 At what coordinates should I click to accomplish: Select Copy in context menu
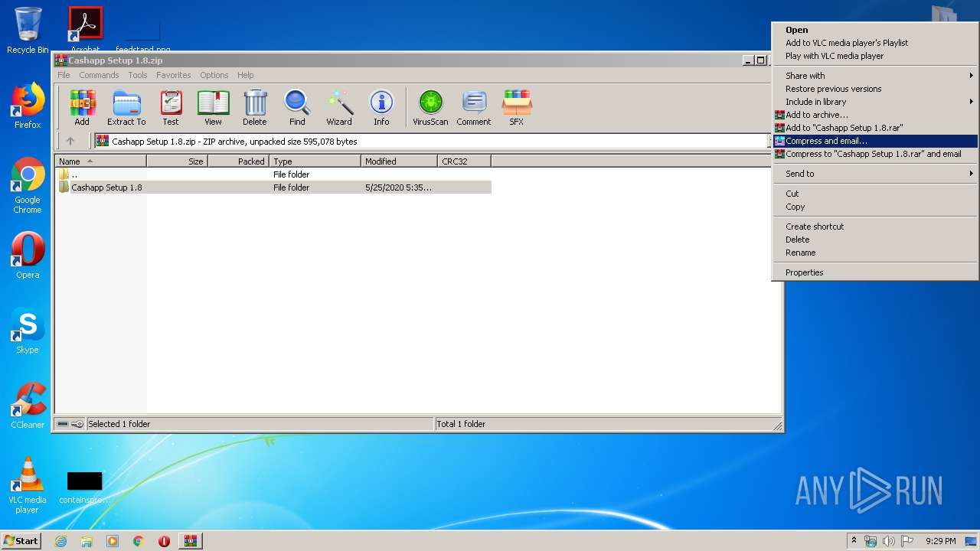click(874, 207)
